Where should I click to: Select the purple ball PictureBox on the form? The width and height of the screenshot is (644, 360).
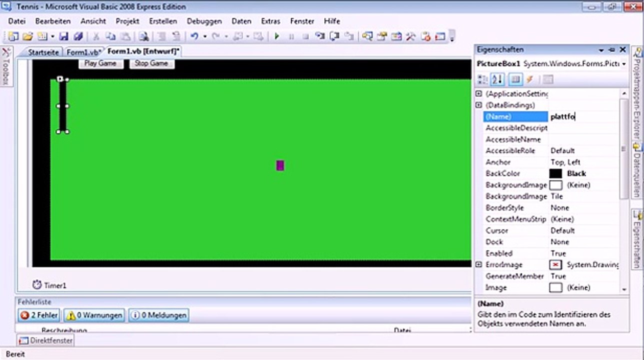click(x=280, y=165)
